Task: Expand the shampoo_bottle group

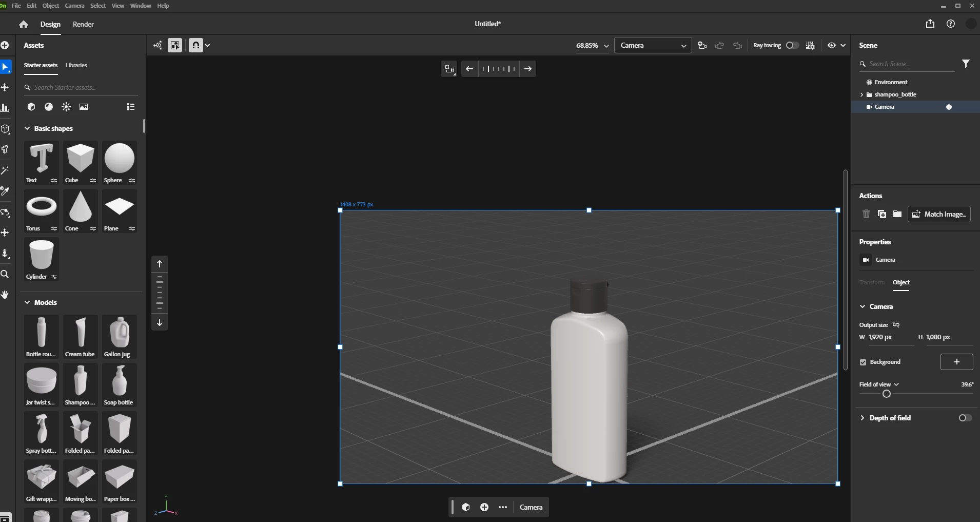Action: point(861,94)
